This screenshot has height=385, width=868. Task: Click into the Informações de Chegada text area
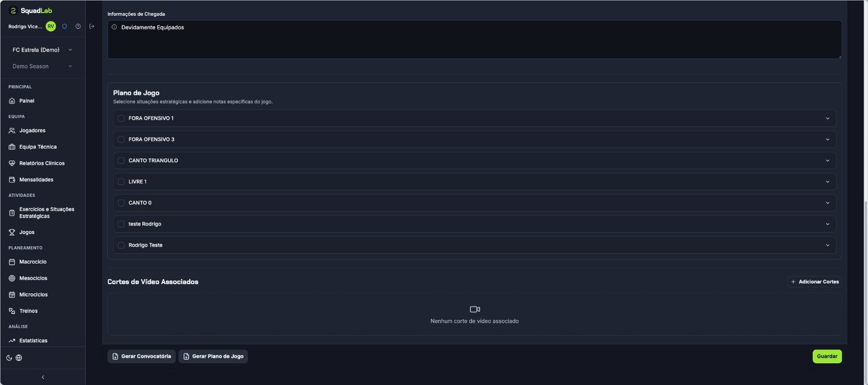(x=475, y=40)
